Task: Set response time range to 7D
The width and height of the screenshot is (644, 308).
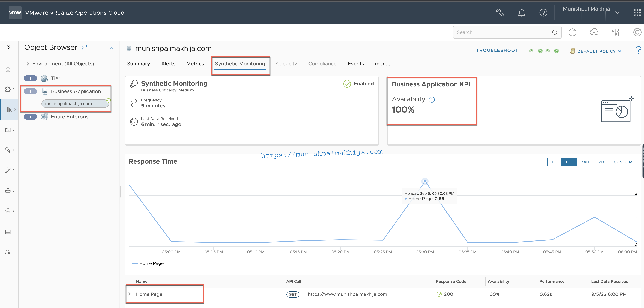Action: click(x=601, y=162)
